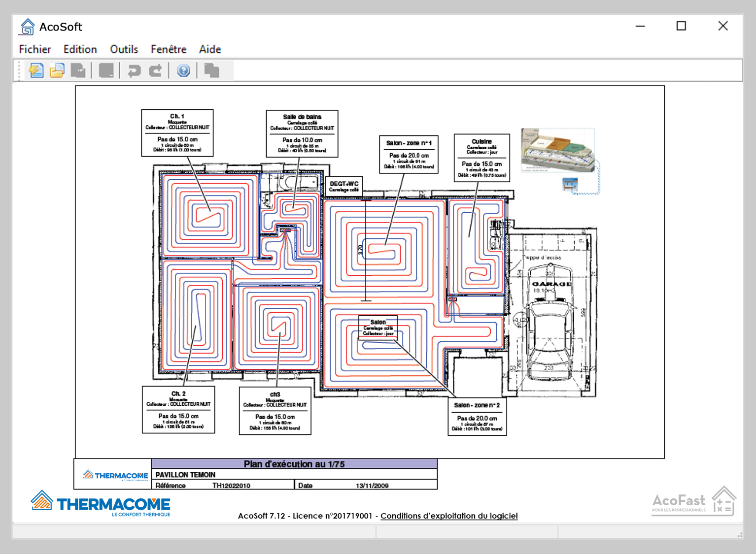
Task: Select the Cuisine room label box
Action: pyautogui.click(x=481, y=158)
